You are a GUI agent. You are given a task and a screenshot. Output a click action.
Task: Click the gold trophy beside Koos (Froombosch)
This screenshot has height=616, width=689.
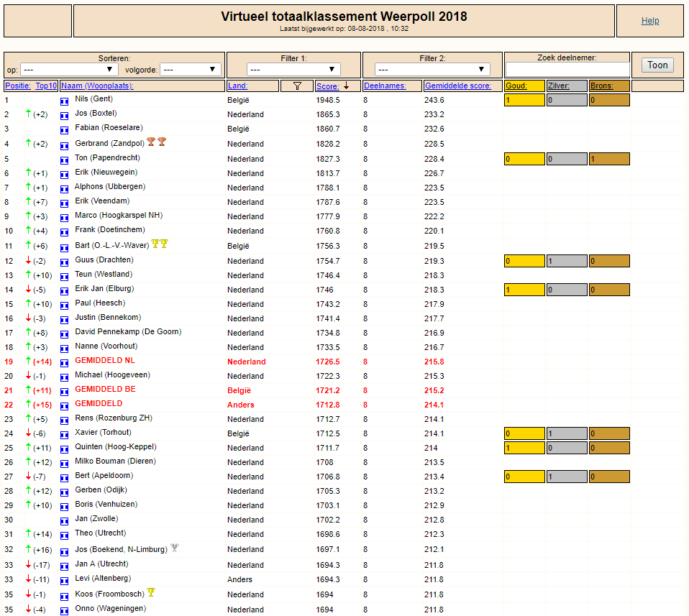[151, 592]
